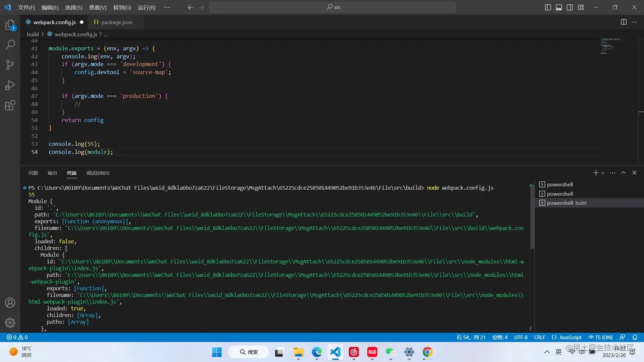Maximize the panel with the up chevron
Screen dimensions: 644x362
pos(624,173)
